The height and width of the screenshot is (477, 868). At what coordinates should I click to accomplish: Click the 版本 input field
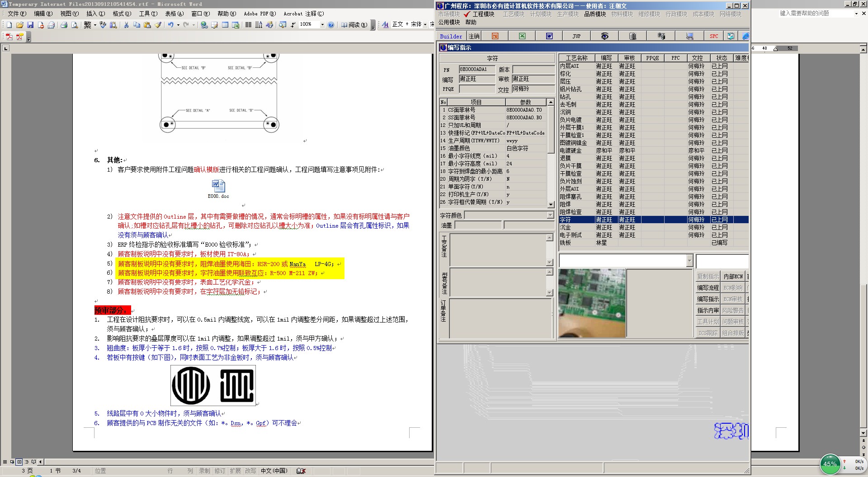pos(533,69)
